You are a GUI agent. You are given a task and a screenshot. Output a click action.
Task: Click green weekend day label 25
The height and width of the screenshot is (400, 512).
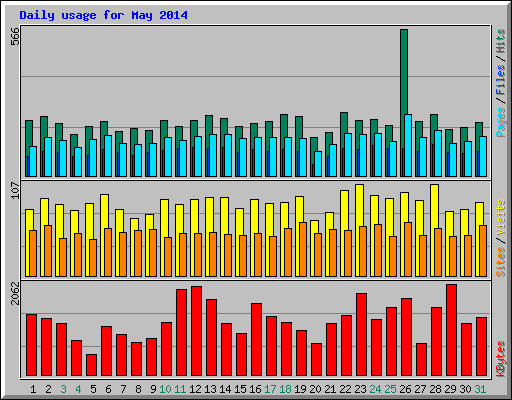390,389
